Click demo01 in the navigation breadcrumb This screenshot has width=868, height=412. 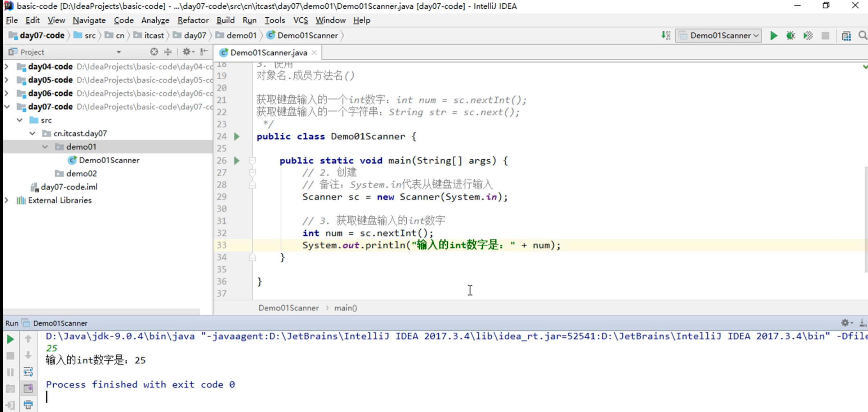(x=241, y=35)
